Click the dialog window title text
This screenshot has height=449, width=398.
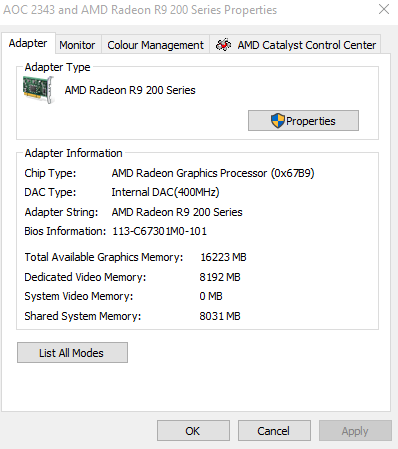(140, 10)
